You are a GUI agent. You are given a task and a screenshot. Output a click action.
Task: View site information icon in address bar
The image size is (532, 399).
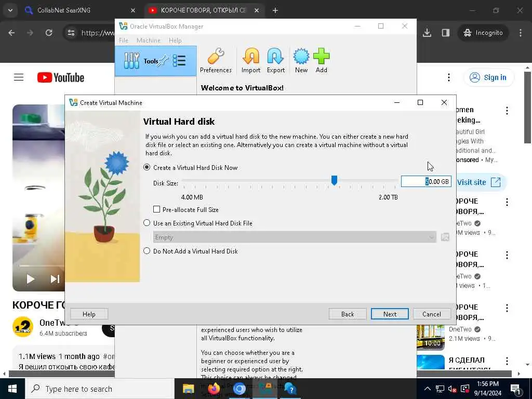tap(71, 33)
